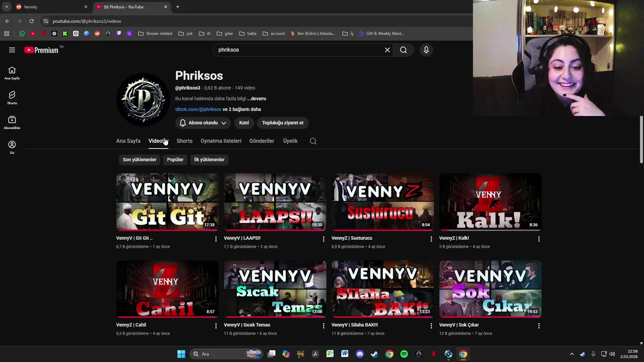Open the Sakla bookmarks folder
This screenshot has width=644, height=362.
point(248,34)
